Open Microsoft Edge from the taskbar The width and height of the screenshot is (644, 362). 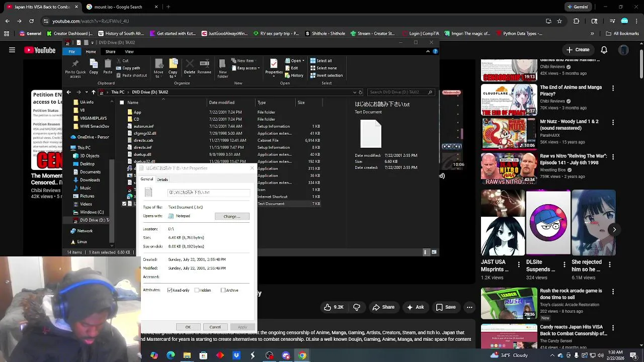coord(171,355)
